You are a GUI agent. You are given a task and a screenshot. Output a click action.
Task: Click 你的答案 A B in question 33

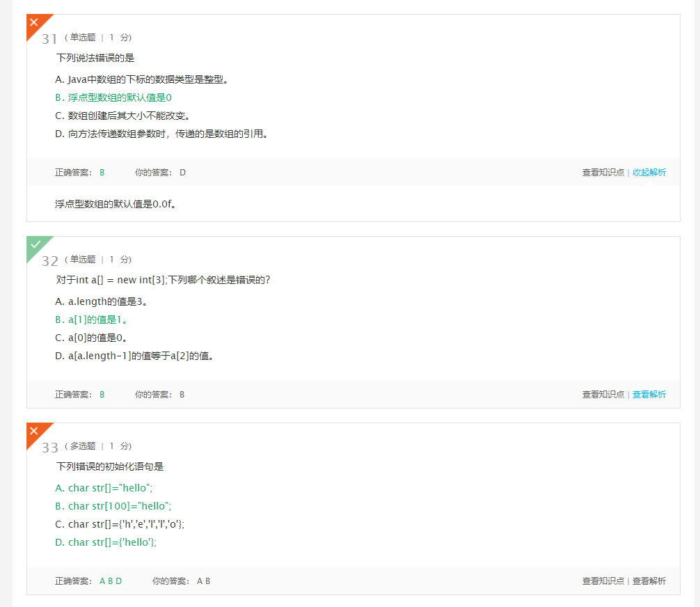point(181,581)
